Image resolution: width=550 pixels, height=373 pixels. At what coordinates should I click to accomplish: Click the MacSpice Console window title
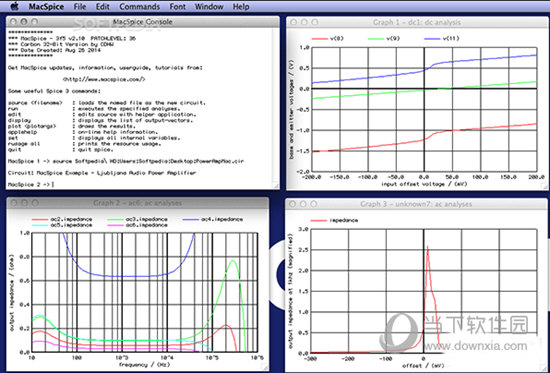point(142,22)
